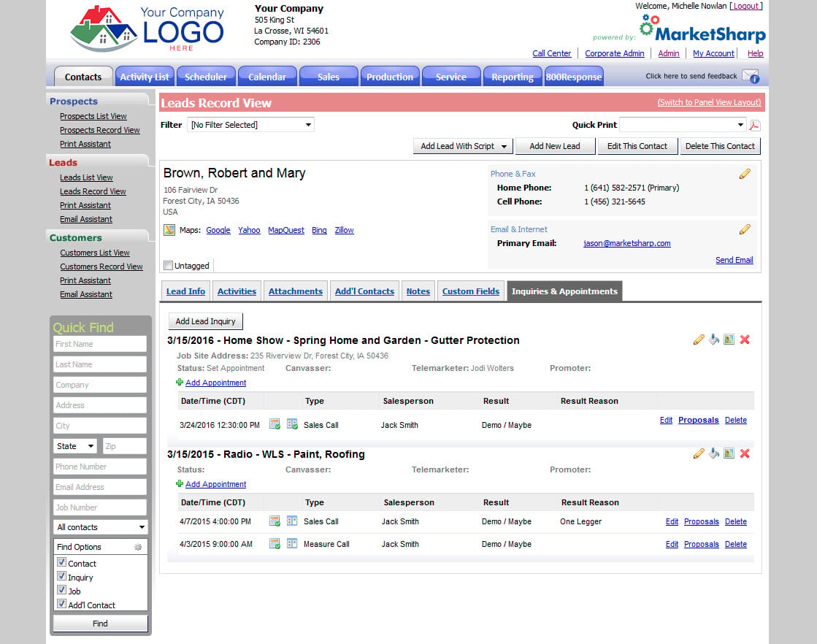Click the green plus icon under Radio WLS inquiry

(180, 483)
